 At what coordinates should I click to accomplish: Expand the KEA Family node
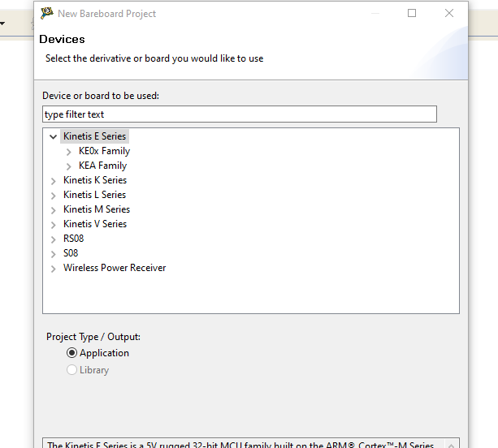[x=69, y=166]
